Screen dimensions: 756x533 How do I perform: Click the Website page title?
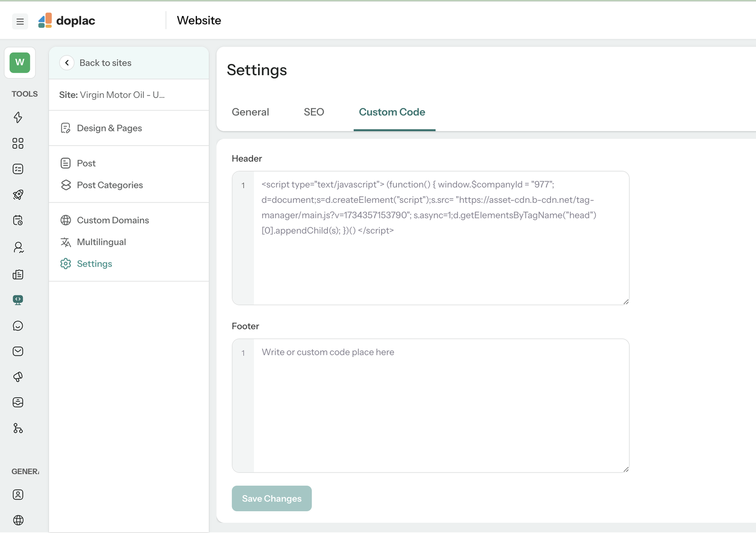(199, 20)
